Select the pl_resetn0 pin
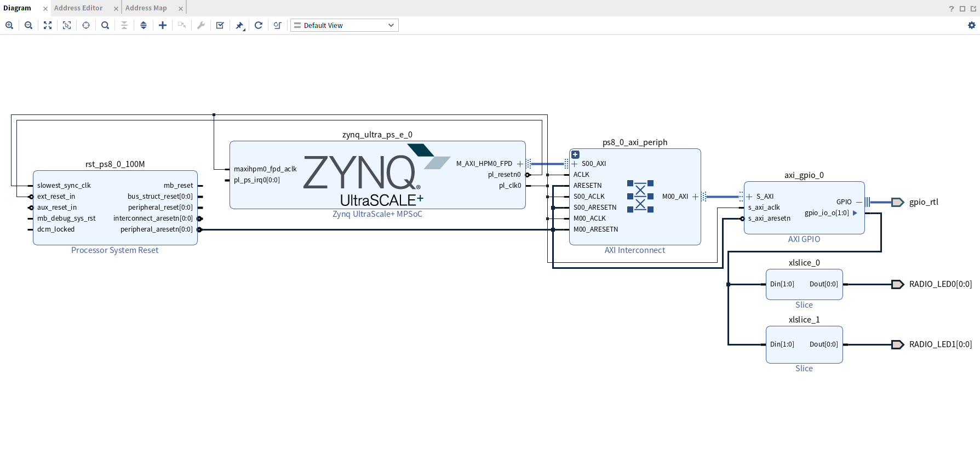The image size is (980, 449). tap(505, 175)
